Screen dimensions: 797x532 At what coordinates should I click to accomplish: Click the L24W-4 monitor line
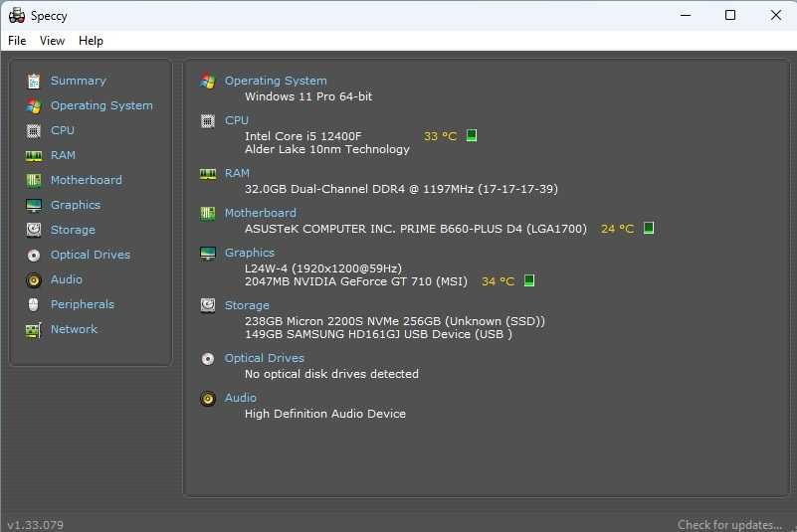323,268
